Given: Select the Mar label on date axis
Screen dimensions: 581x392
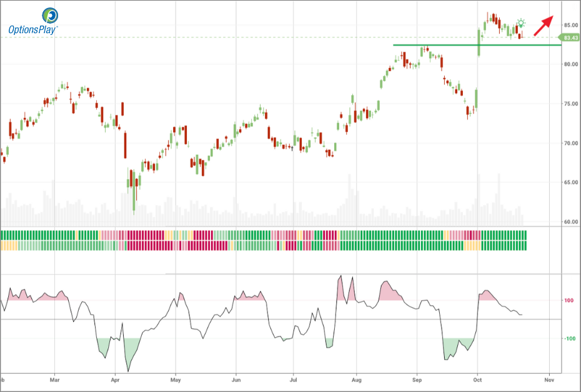Looking at the screenshot, I should click(55, 379).
